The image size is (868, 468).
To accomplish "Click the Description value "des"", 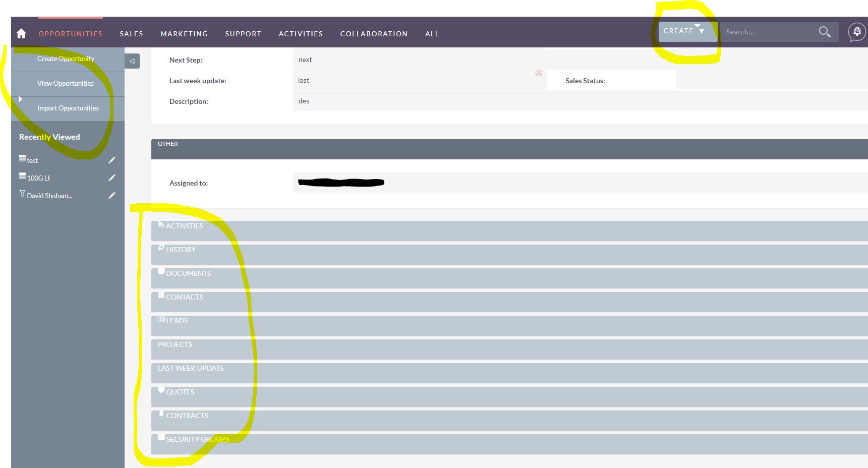I will 304,101.
